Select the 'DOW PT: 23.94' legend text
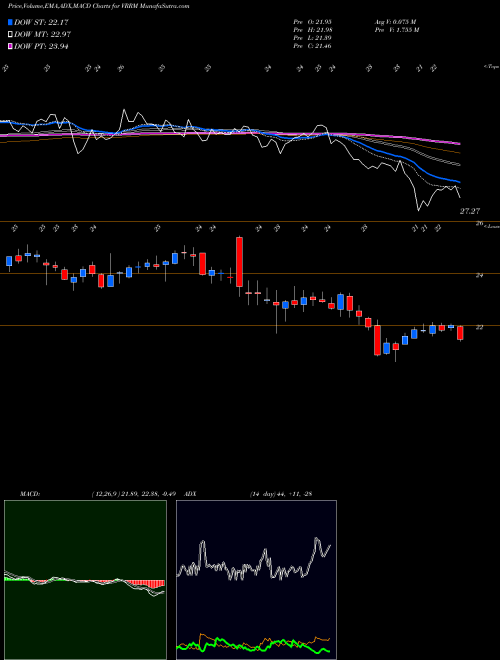This screenshot has width=500, height=660. tap(41, 46)
